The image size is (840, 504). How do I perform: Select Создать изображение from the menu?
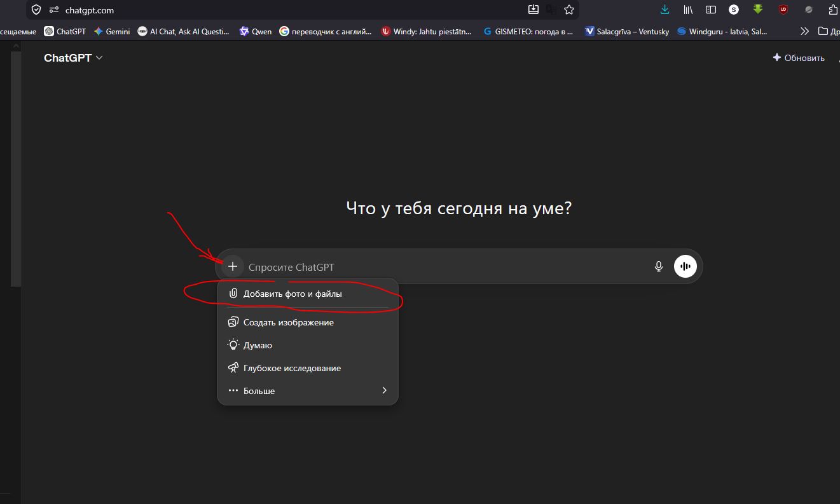[308, 322]
